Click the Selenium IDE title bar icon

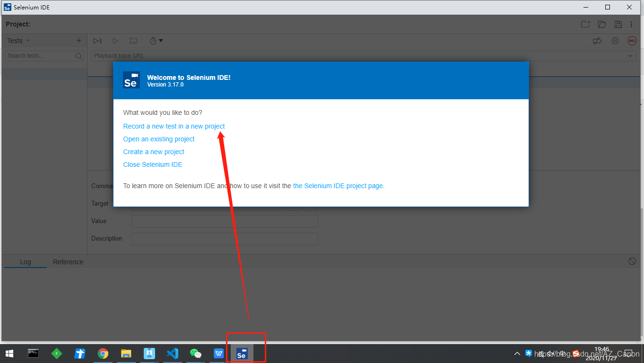tap(7, 7)
